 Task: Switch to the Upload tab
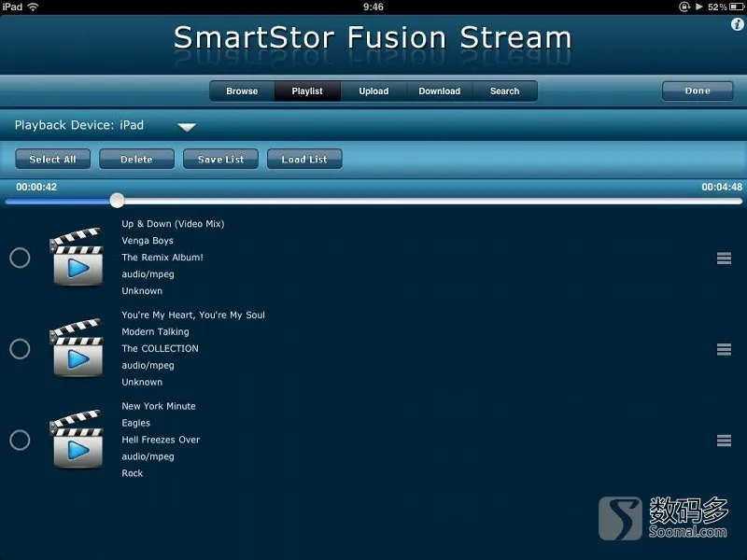tap(373, 91)
